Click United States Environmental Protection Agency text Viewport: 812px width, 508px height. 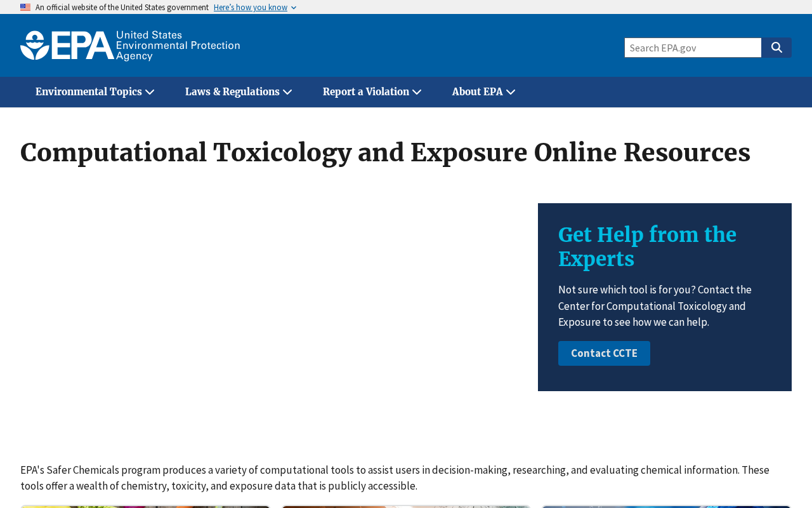(x=178, y=46)
